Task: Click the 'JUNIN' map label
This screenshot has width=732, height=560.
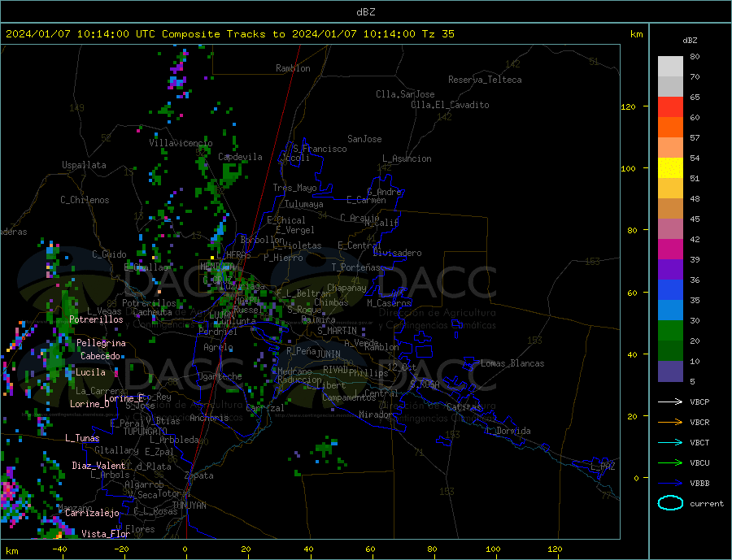Action: click(x=329, y=354)
